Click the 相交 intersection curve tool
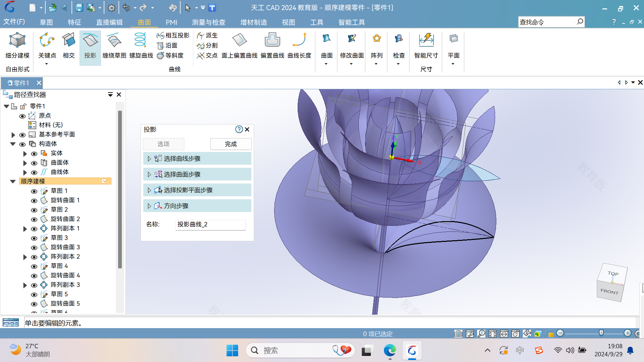The height and width of the screenshot is (362, 644). pos(68,46)
